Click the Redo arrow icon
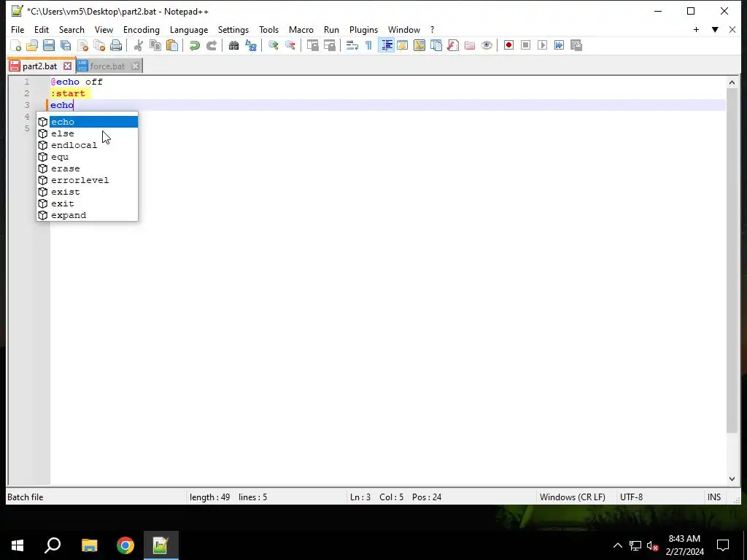 point(211,45)
